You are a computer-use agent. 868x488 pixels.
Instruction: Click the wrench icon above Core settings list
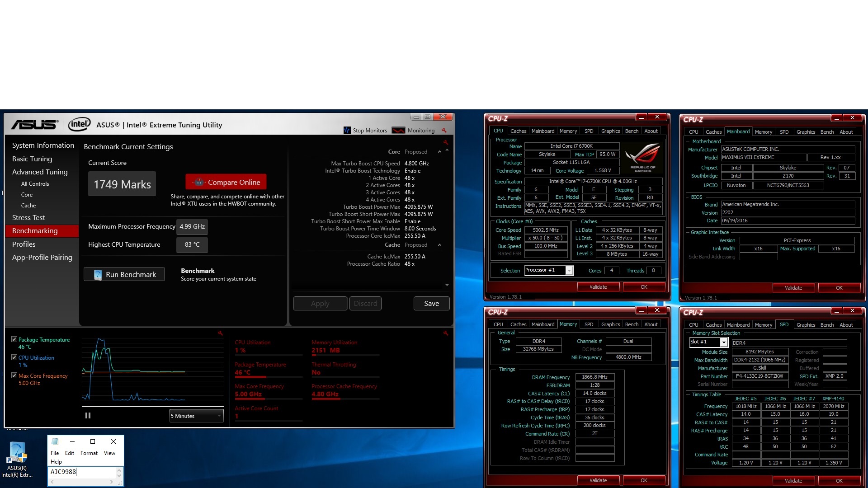click(446, 142)
